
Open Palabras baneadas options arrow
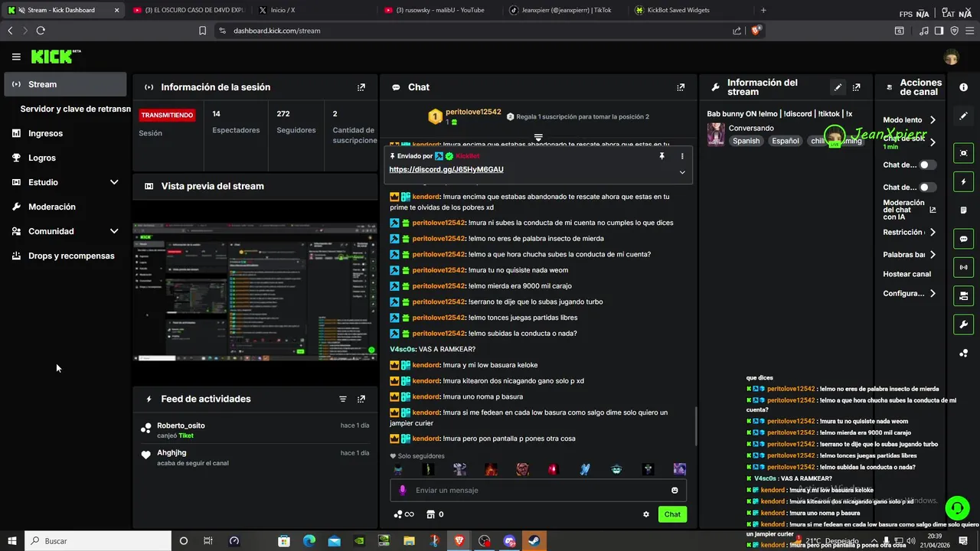click(933, 254)
